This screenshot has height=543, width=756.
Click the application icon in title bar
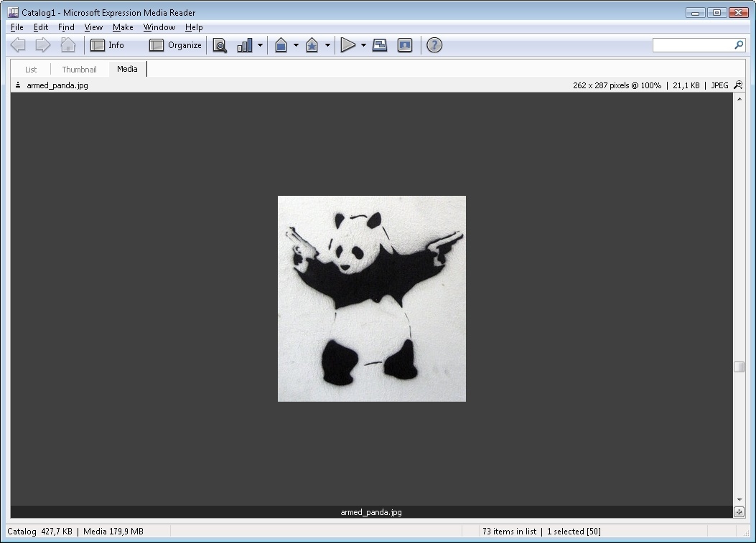(13, 12)
